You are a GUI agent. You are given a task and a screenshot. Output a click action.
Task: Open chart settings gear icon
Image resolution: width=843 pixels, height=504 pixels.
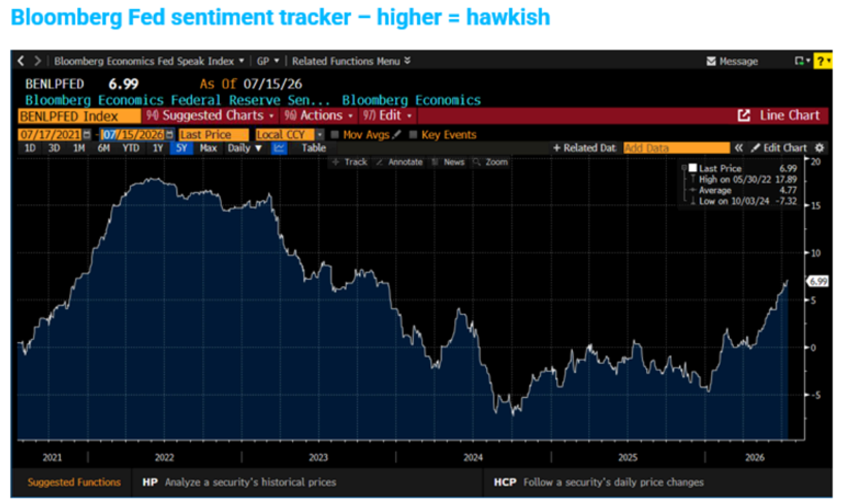tap(819, 148)
